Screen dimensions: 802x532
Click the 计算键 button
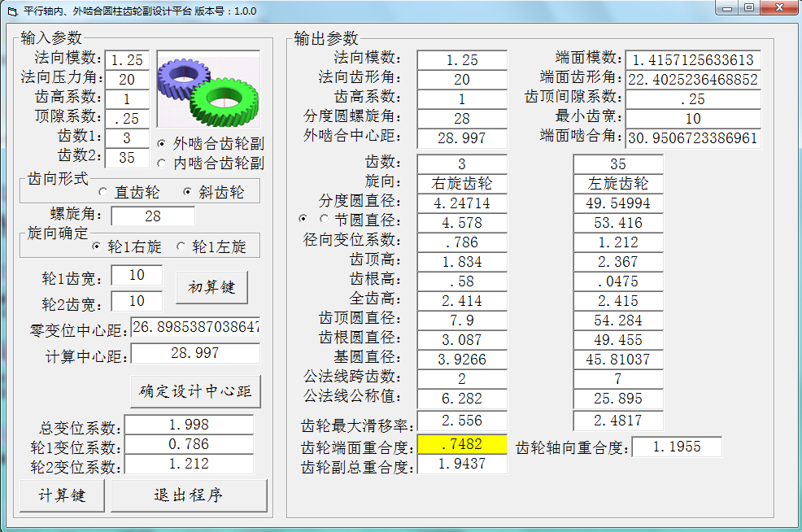[x=62, y=495]
